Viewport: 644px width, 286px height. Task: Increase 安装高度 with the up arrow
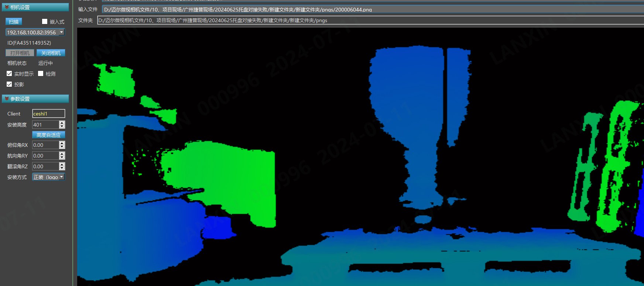click(x=62, y=123)
